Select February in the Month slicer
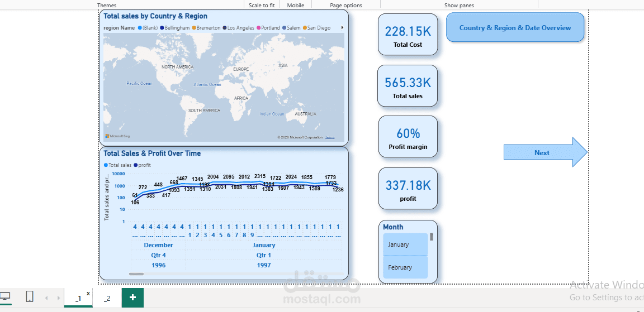Viewport: 644px width, 312px height. [x=405, y=267]
